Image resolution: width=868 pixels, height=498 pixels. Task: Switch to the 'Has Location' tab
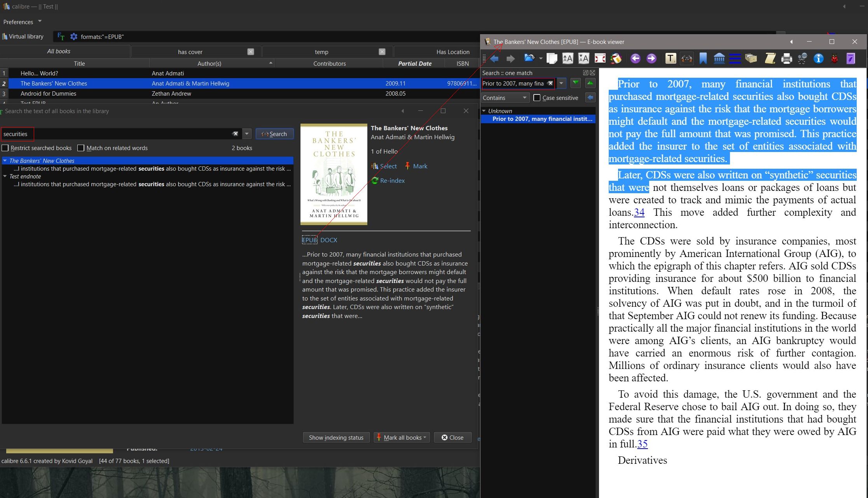453,52
